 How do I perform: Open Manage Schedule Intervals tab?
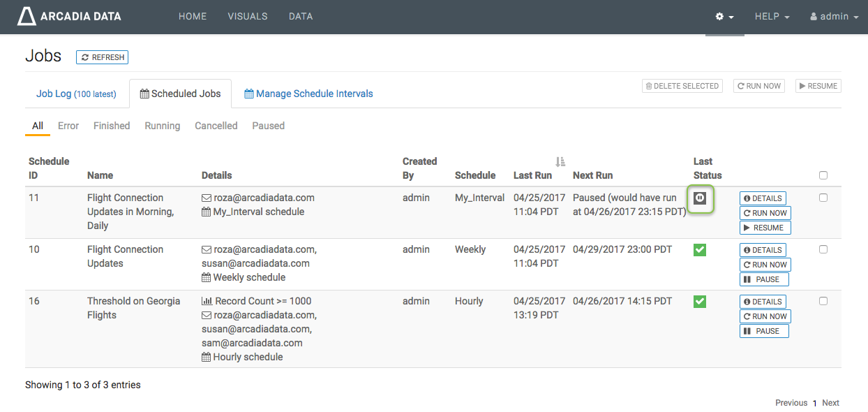point(308,94)
